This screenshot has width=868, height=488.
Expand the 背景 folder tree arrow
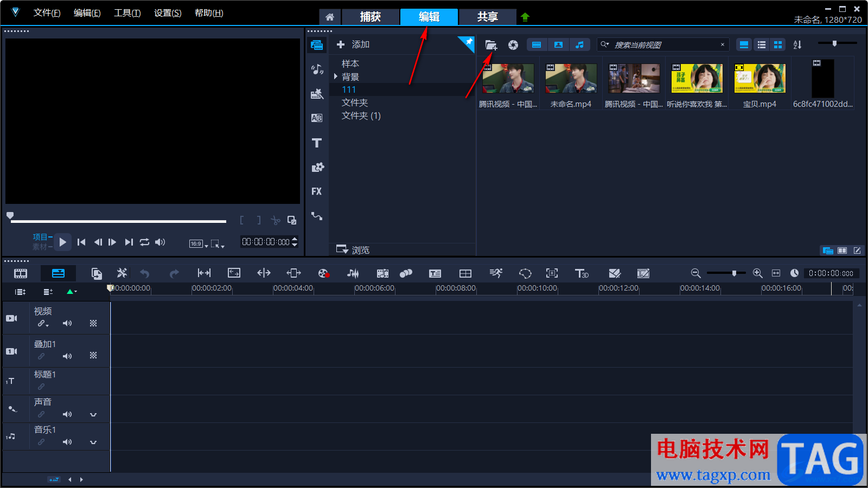click(336, 76)
